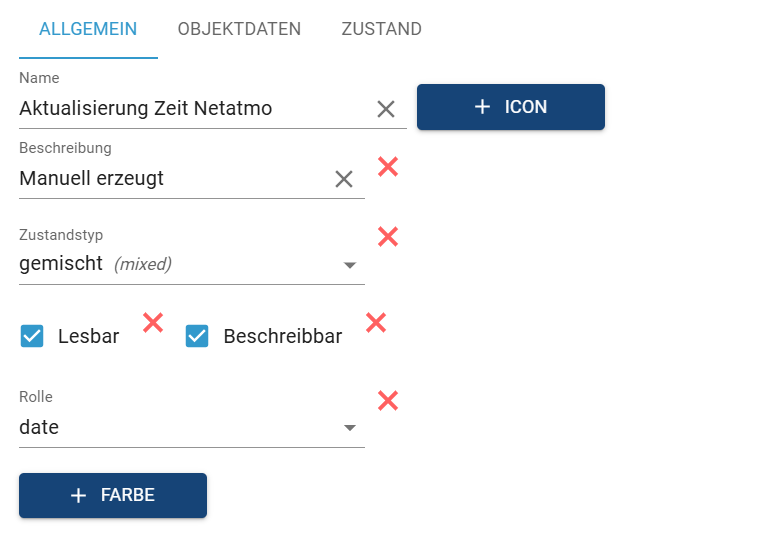Viewport: 757px width, 547px height.
Task: Open the Zustandstyp dropdown arrow
Action: 350,265
